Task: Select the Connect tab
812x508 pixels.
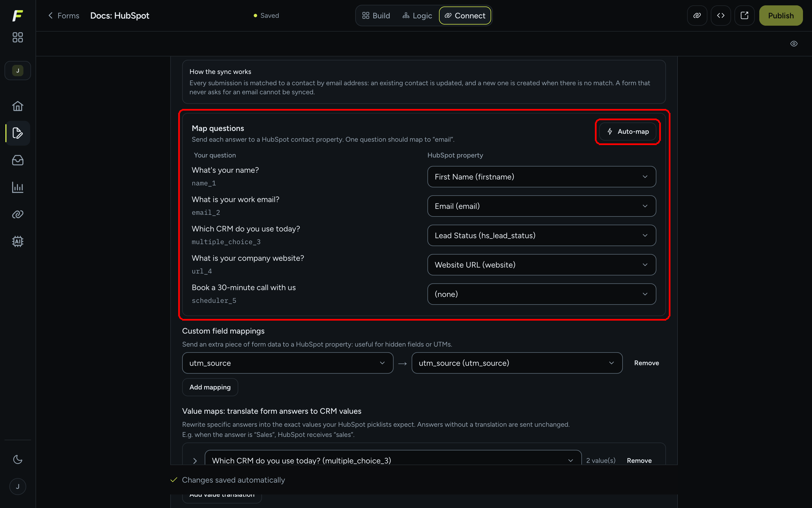Action: [x=465, y=16]
